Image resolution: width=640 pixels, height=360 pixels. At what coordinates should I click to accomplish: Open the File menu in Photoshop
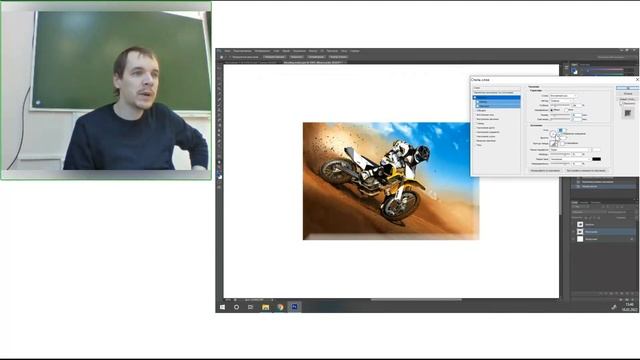click(x=227, y=51)
